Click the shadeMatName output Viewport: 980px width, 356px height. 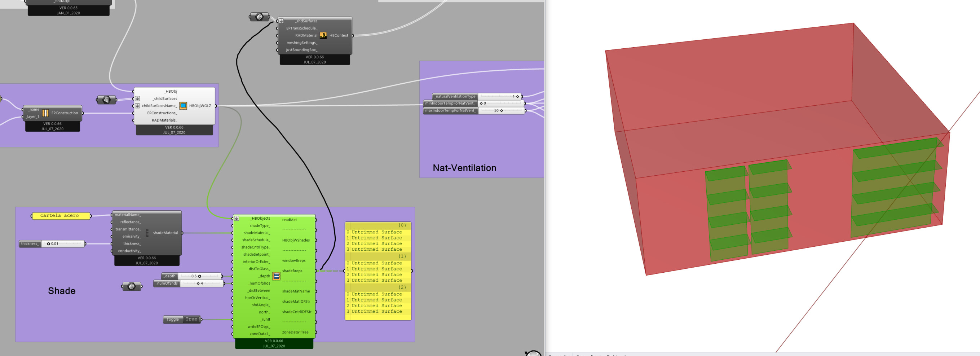[x=296, y=291]
